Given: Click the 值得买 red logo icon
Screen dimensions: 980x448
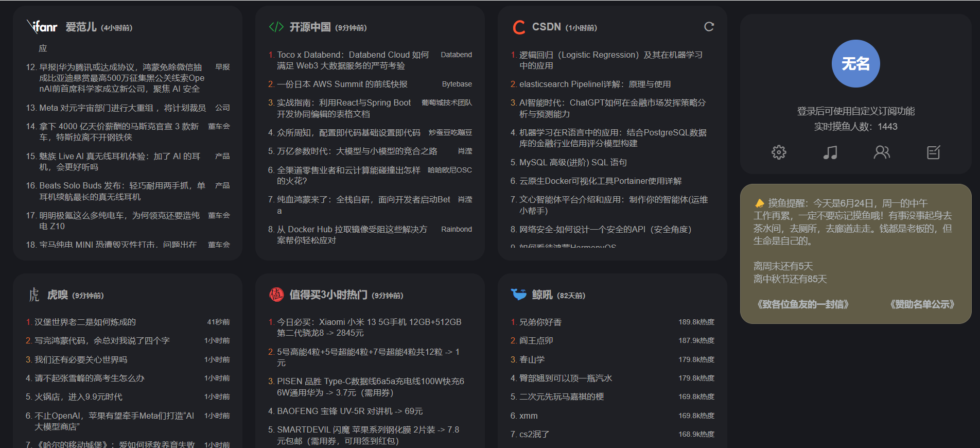Looking at the screenshot, I should [276, 295].
